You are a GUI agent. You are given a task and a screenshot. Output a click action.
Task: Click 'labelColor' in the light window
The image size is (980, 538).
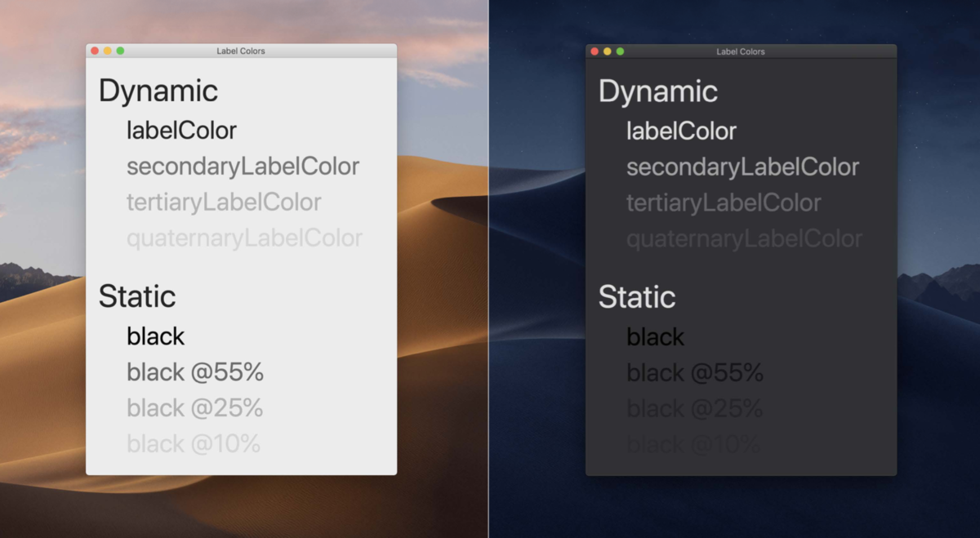pos(181,131)
